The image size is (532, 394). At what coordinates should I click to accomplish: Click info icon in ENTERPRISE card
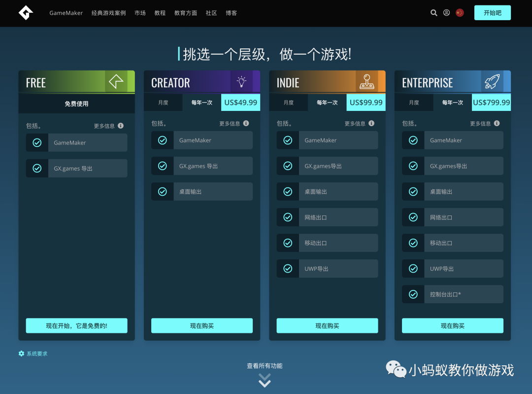[497, 123]
